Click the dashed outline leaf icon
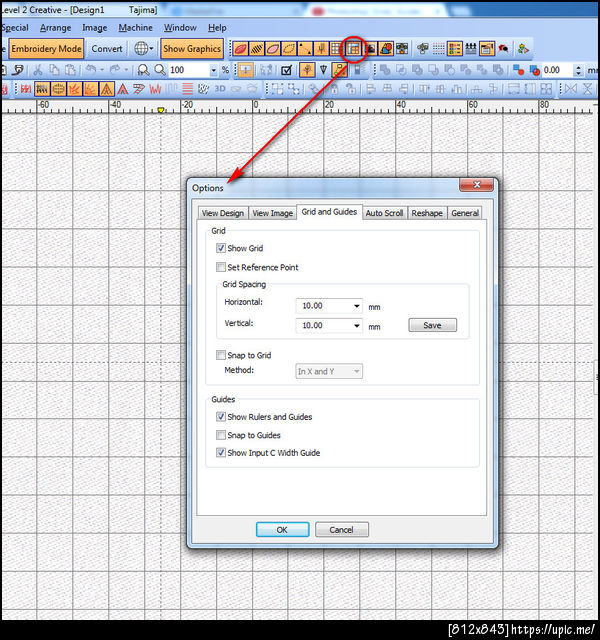Screen dimensions: 600x640 point(289,49)
